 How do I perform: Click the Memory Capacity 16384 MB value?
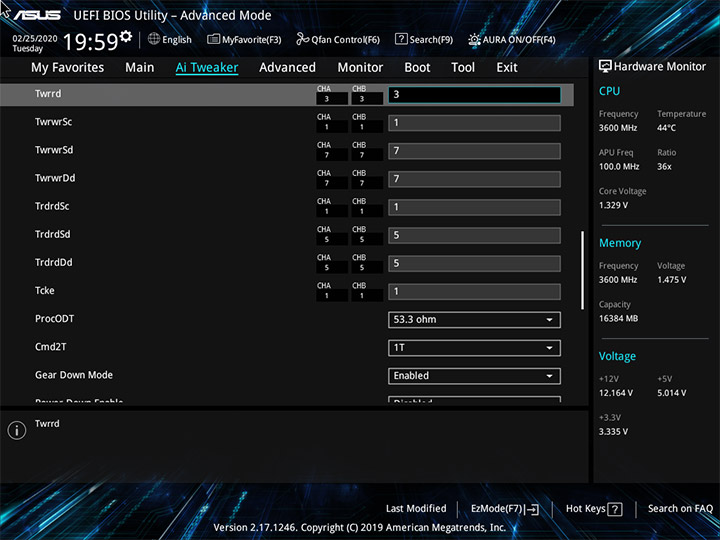619,318
